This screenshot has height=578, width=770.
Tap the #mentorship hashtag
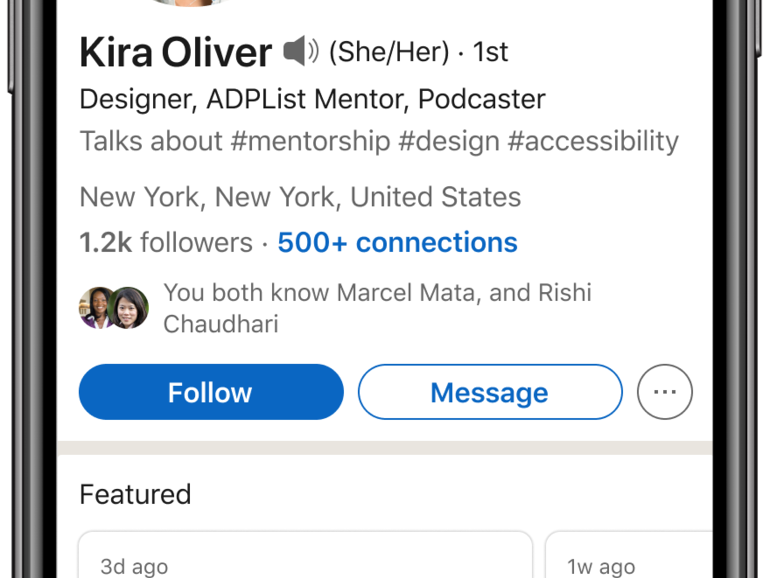[x=309, y=141]
